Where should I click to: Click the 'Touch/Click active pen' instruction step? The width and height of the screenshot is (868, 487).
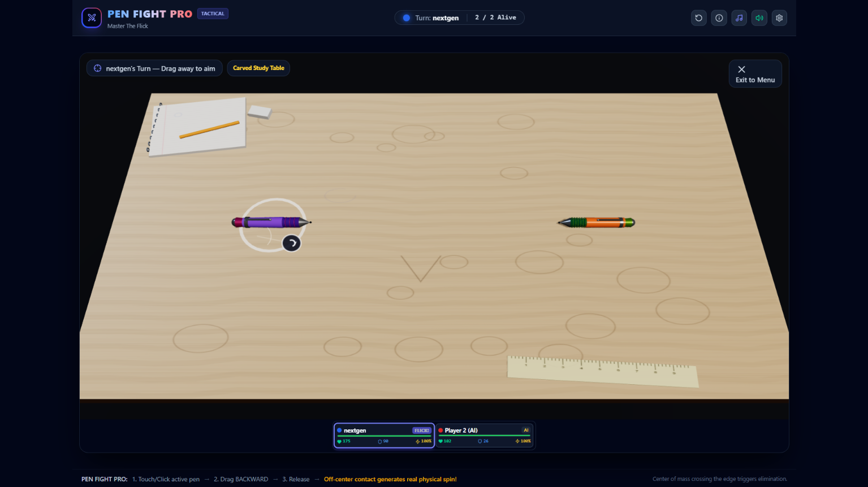coord(166,480)
